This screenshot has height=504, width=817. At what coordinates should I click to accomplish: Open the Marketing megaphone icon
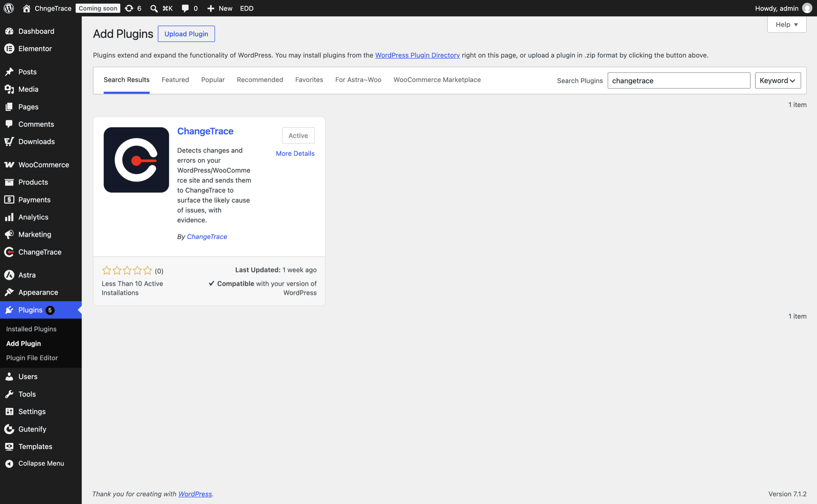pos(9,234)
